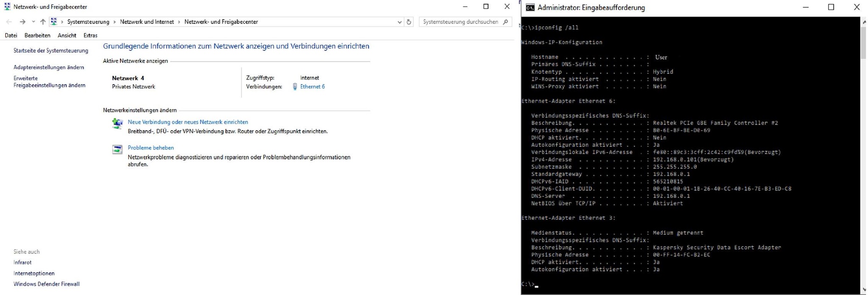
Task: Click the back navigation arrow
Action: click(x=9, y=22)
